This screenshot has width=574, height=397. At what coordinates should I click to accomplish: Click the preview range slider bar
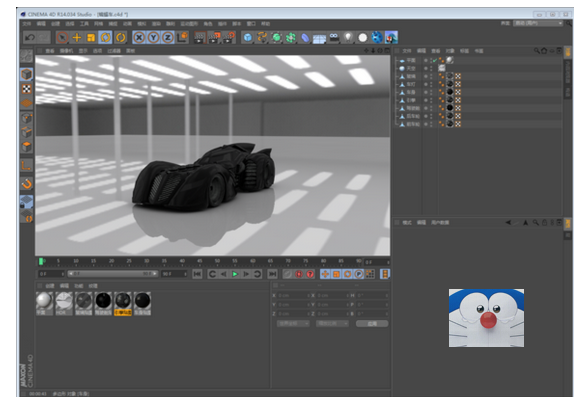click(113, 274)
